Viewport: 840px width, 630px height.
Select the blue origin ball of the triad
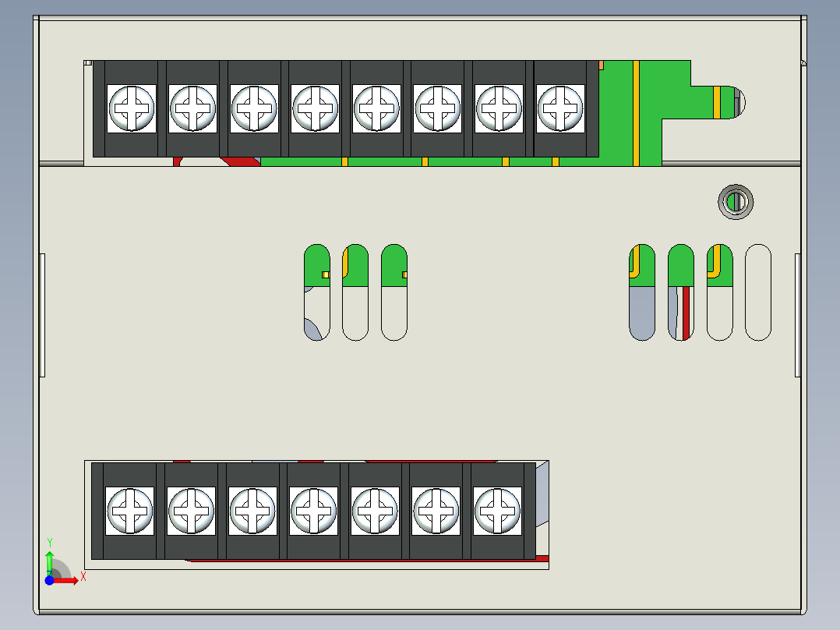click(x=49, y=580)
